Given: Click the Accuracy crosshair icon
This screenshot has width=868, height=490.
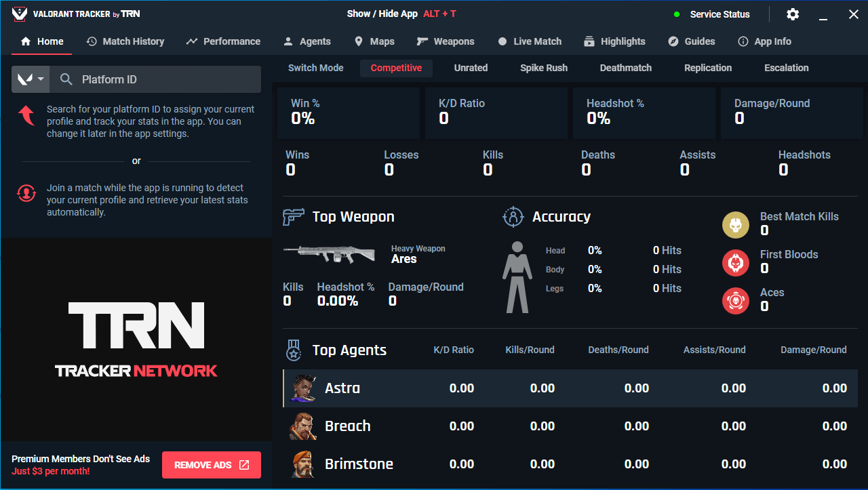Looking at the screenshot, I should [x=513, y=217].
